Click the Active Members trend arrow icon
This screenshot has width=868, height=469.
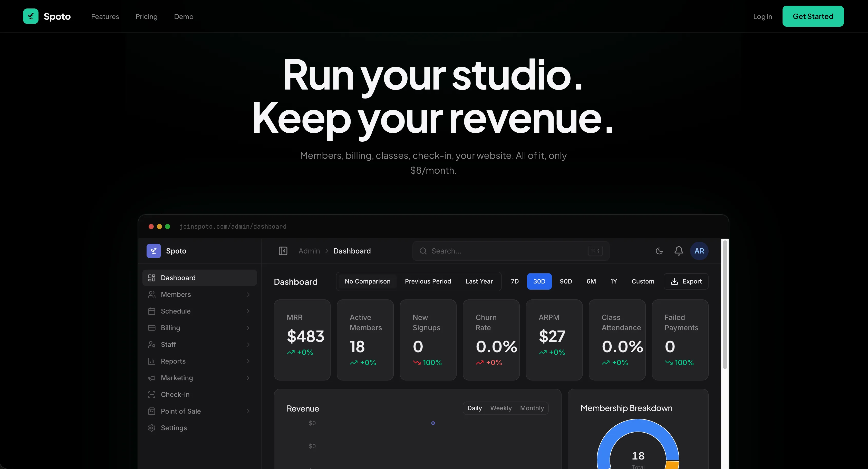pos(354,363)
